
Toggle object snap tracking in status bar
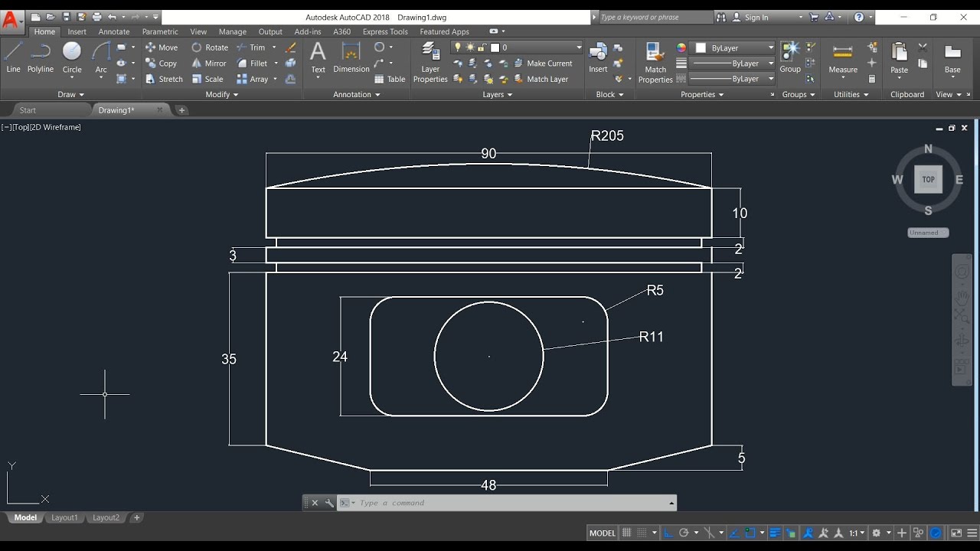[734, 533]
